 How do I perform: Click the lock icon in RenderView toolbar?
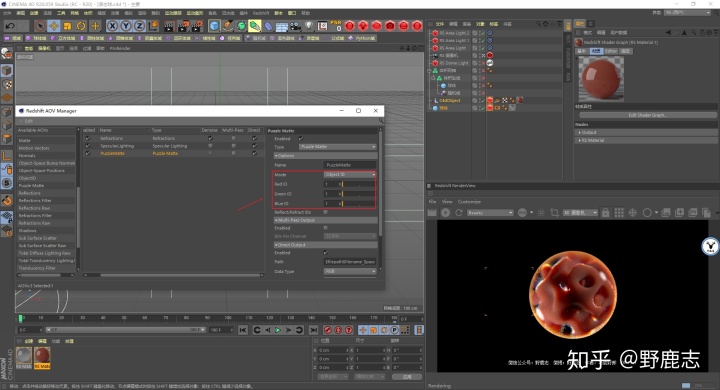(606, 213)
